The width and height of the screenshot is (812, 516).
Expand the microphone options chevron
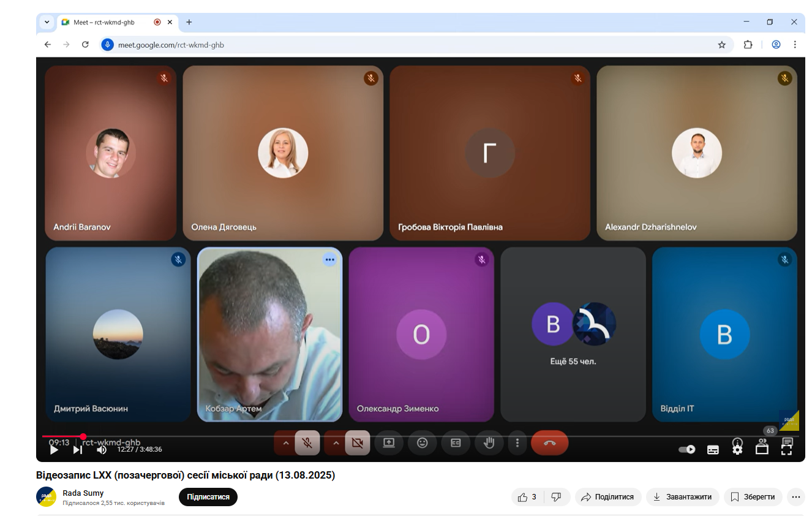pos(285,443)
